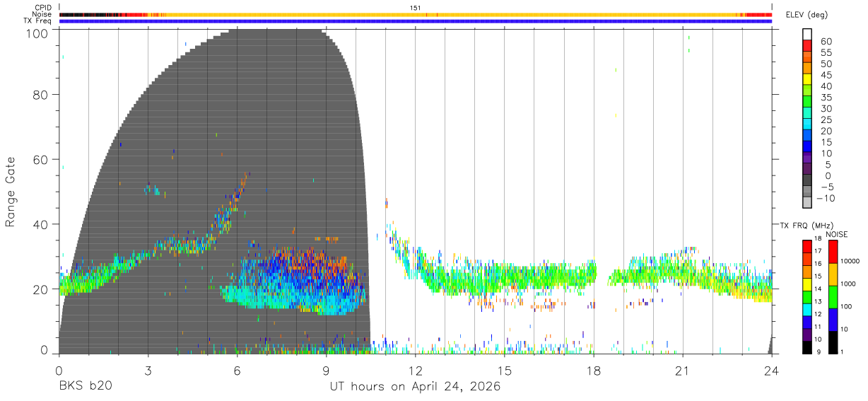This screenshot has height=401, width=868.
Task: Click the '12' tick on the UT hours axis
Action: (x=415, y=370)
